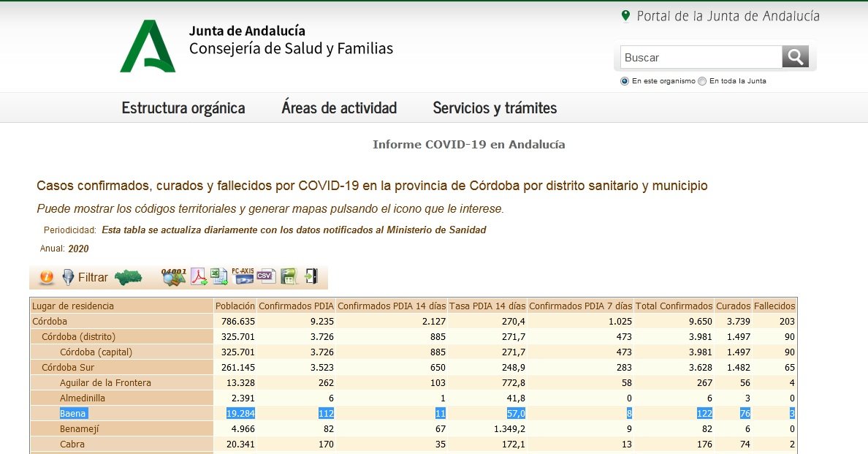Generate a map with the Andalucía icon

[x=130, y=276]
